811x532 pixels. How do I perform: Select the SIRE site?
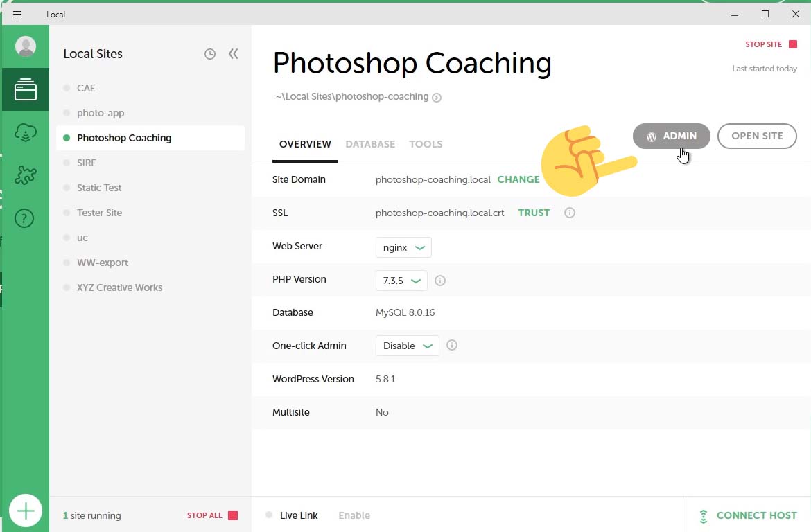[x=150, y=163]
